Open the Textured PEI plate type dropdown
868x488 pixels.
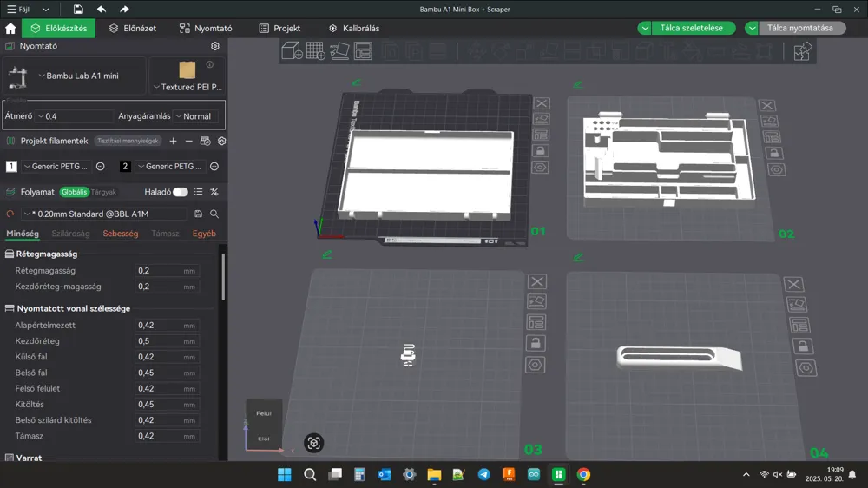tap(187, 87)
